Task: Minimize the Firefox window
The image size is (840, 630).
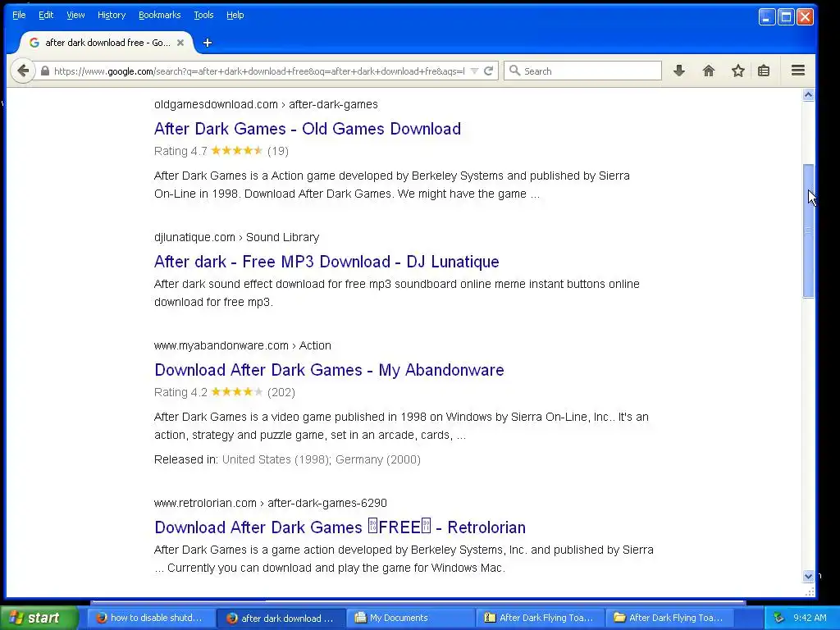Action: tap(767, 17)
